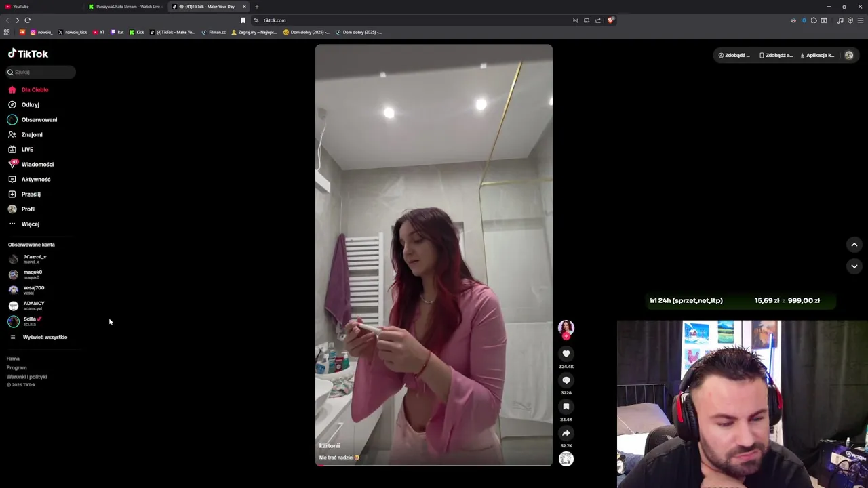Image resolution: width=868 pixels, height=488 pixels.
Task: Bookmark the video with save icon
Action: pos(566,407)
